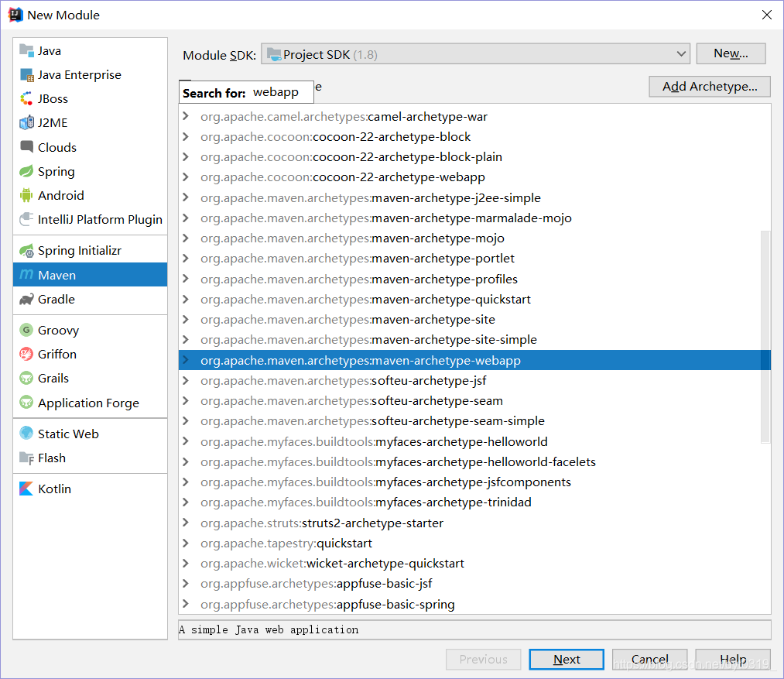Select myfaces-archetype-trinidad archetype
The height and width of the screenshot is (679, 784).
click(365, 502)
